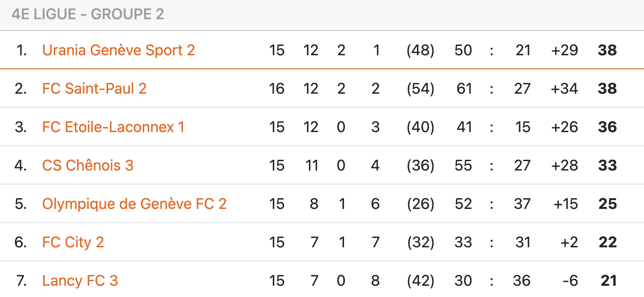This screenshot has width=644, height=297.
Task: Select the (54) value in FC Saint-Paul row
Action: coord(420,89)
